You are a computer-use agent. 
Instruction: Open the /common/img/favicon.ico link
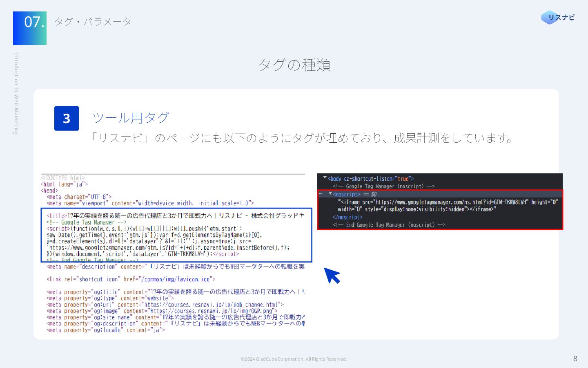[x=176, y=279]
